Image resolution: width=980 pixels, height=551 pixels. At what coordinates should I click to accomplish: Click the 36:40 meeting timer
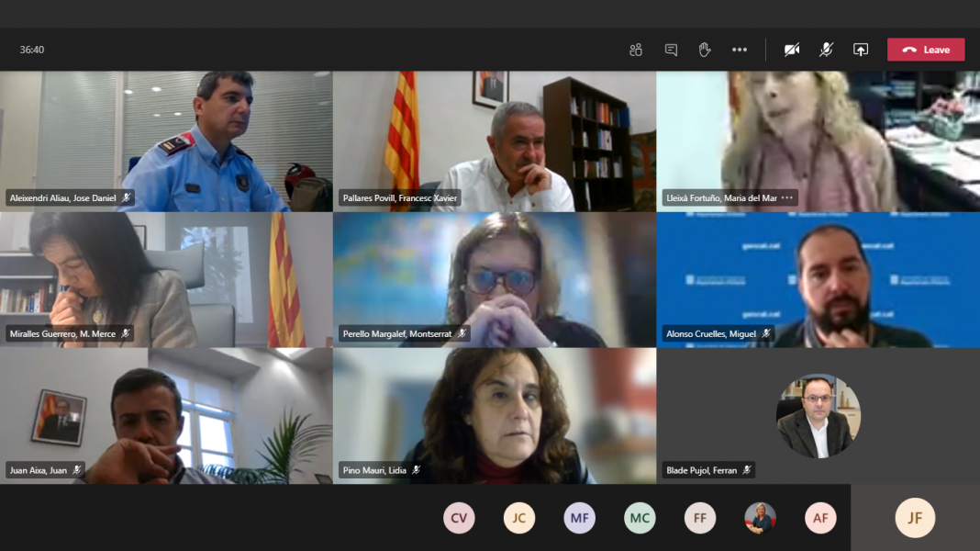[32, 50]
